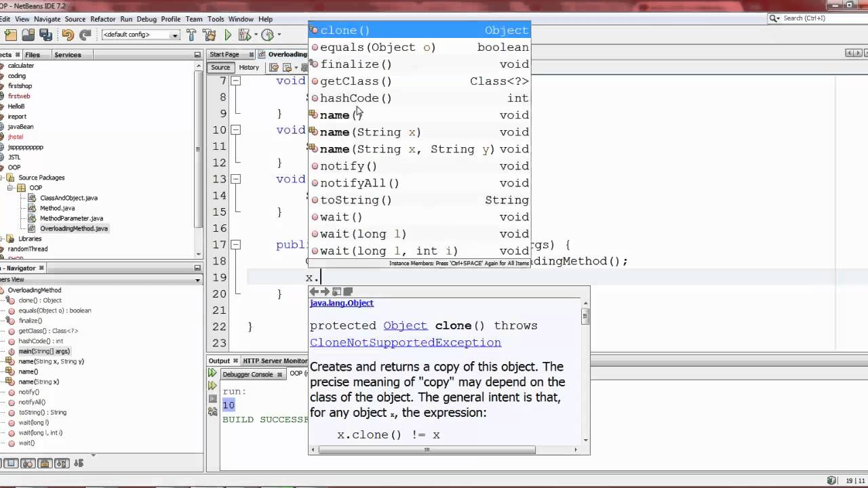Collapse code fold at line 17

(236, 245)
